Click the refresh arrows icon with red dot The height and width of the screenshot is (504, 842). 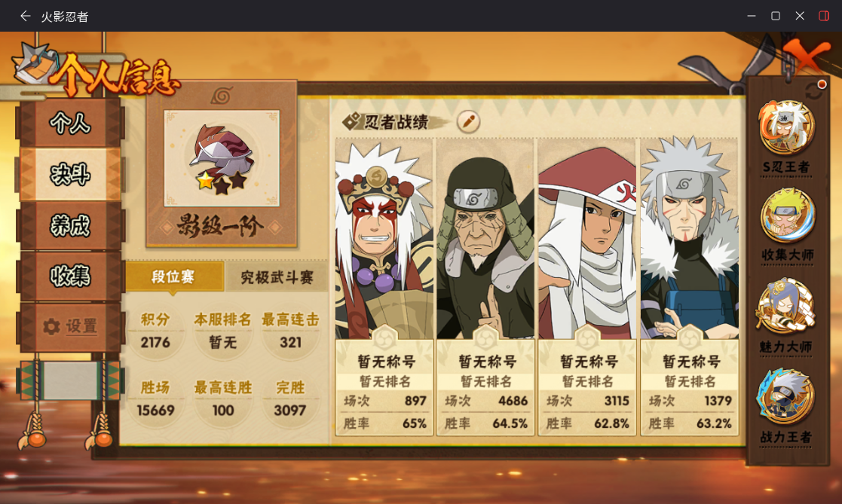815,89
